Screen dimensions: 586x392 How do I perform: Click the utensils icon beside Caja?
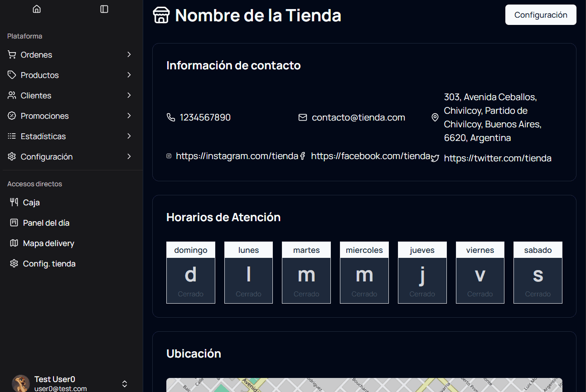14,203
